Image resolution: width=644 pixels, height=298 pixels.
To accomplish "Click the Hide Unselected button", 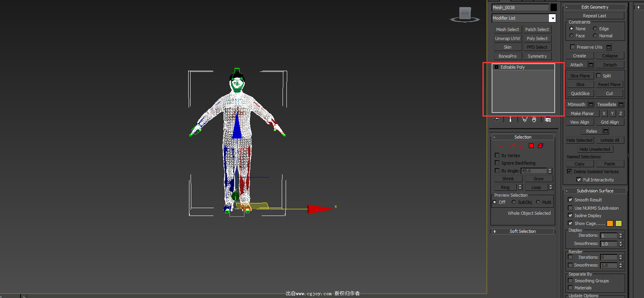I will pos(595,149).
